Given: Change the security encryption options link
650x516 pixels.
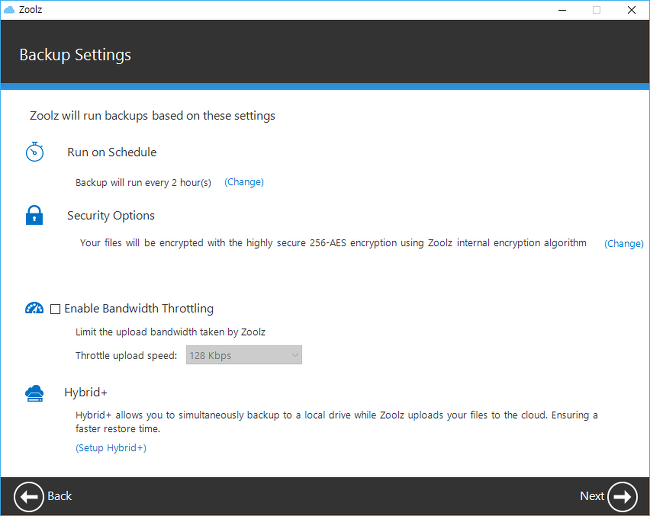Looking at the screenshot, I should click(623, 243).
